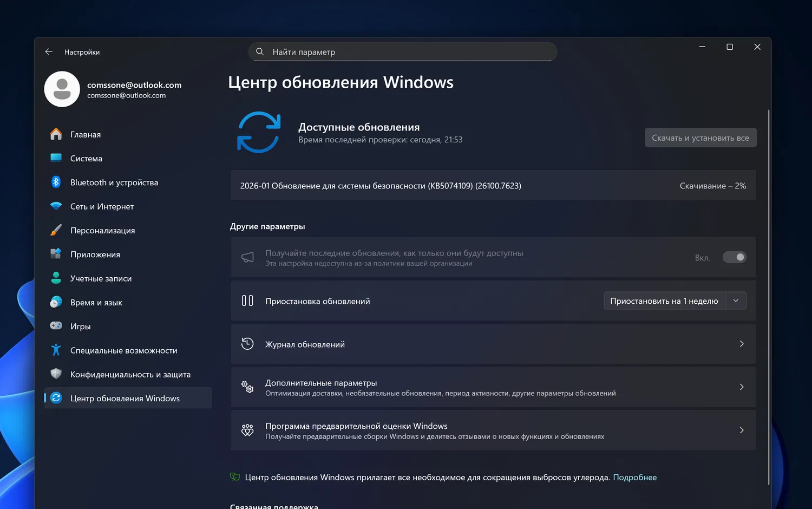Click the Доступные обновления heading
Viewport: 812px width, 509px height.
(x=359, y=127)
